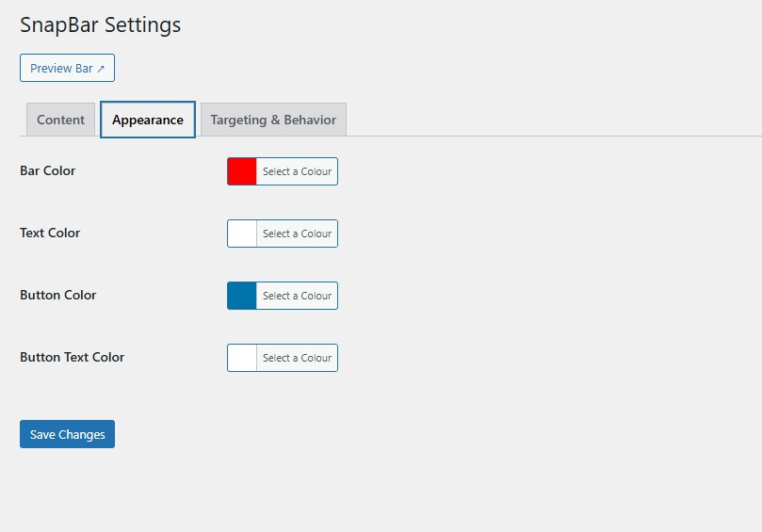Select the Appearance tab

coord(148,120)
